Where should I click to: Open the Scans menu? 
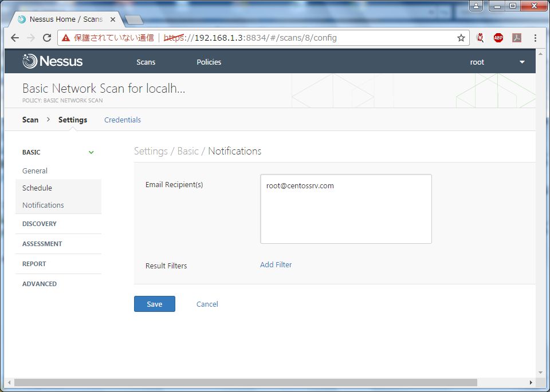(x=146, y=62)
